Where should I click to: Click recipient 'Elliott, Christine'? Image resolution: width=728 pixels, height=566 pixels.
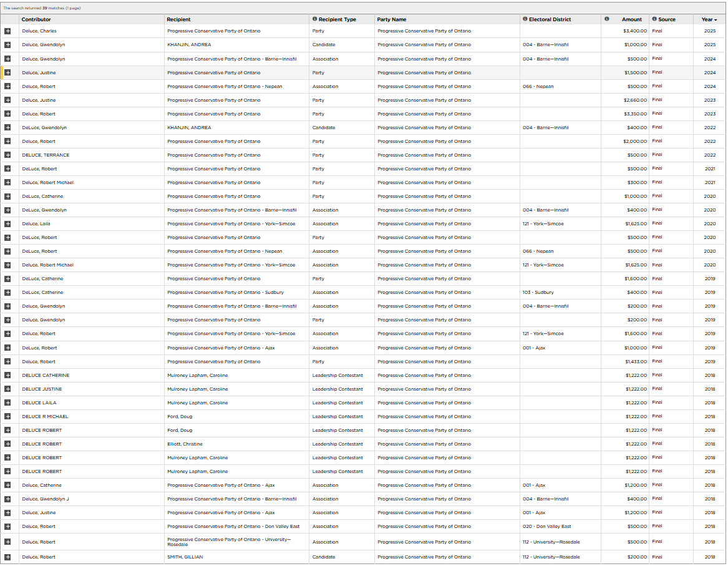pos(185,444)
